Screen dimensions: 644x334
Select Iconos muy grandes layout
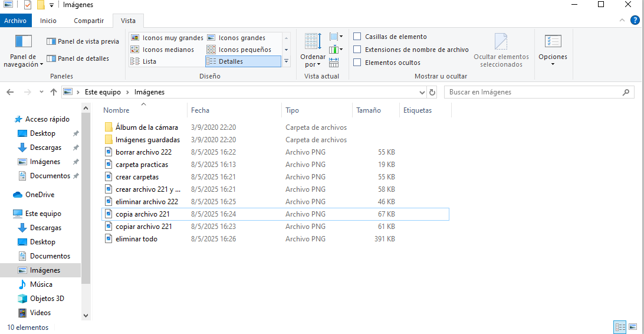(x=167, y=38)
